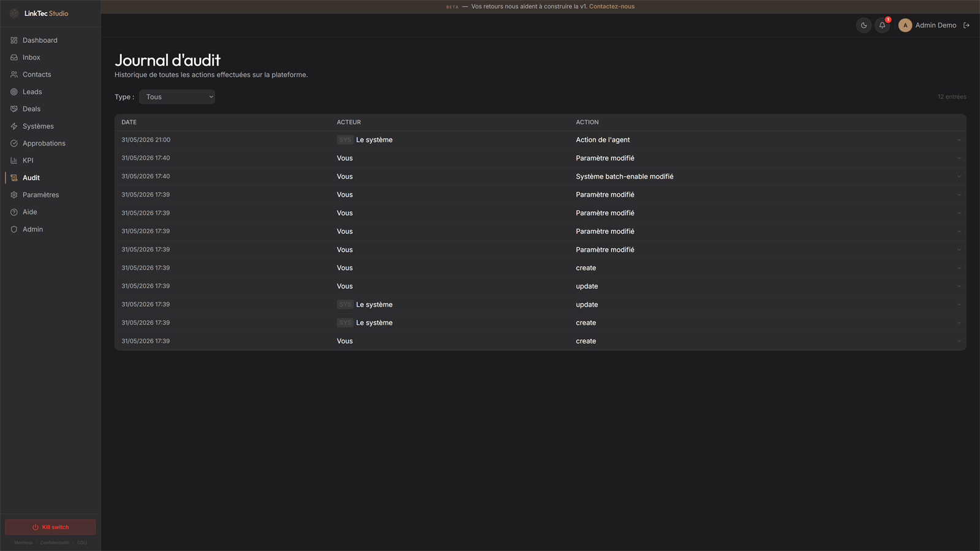Select the Système batch-enable modifié text
Image resolution: width=980 pixels, height=551 pixels.
click(624, 176)
